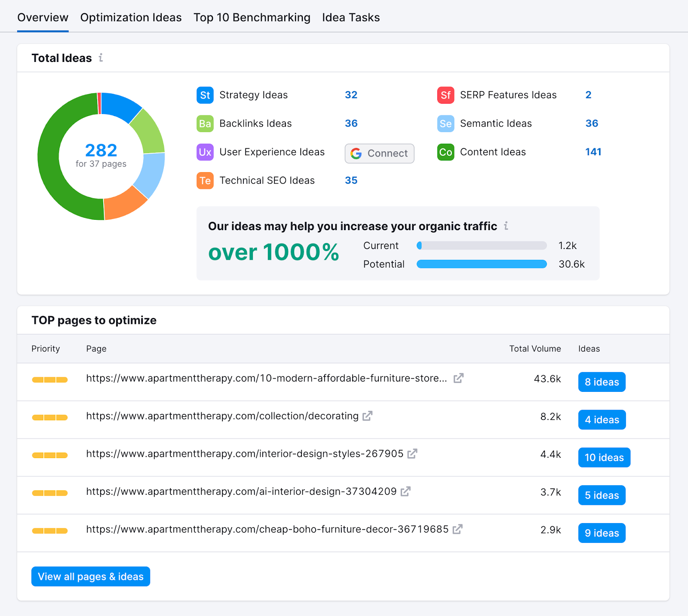Click the Total Volume column header
Screen dimensions: 688x616
[x=535, y=349]
